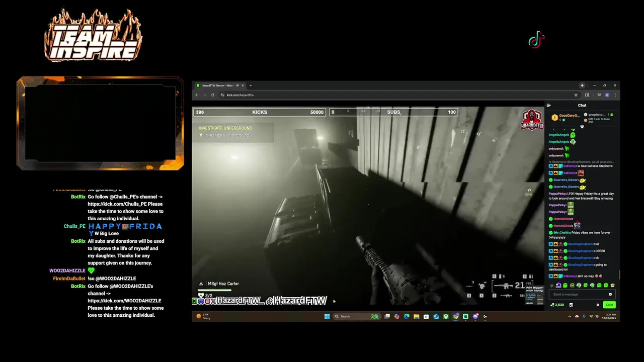Open the volume control in system tray

pos(597,316)
